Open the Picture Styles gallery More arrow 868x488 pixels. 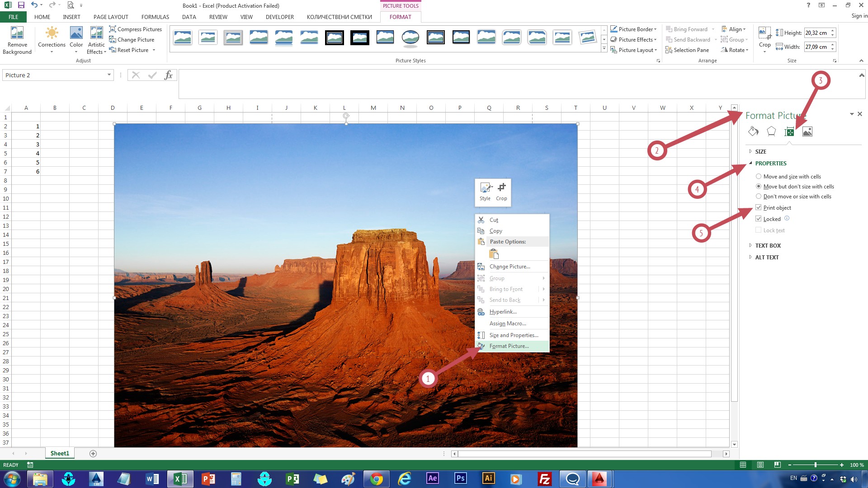(604, 48)
